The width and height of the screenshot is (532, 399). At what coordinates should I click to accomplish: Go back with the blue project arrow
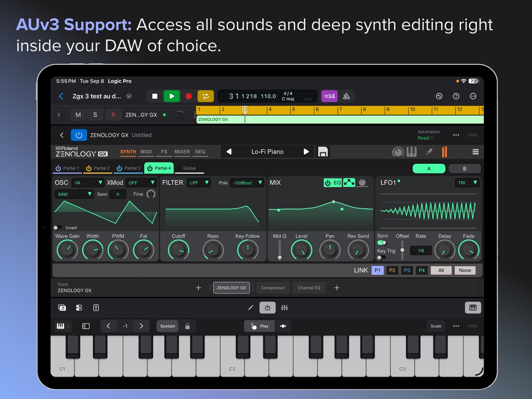point(61,96)
